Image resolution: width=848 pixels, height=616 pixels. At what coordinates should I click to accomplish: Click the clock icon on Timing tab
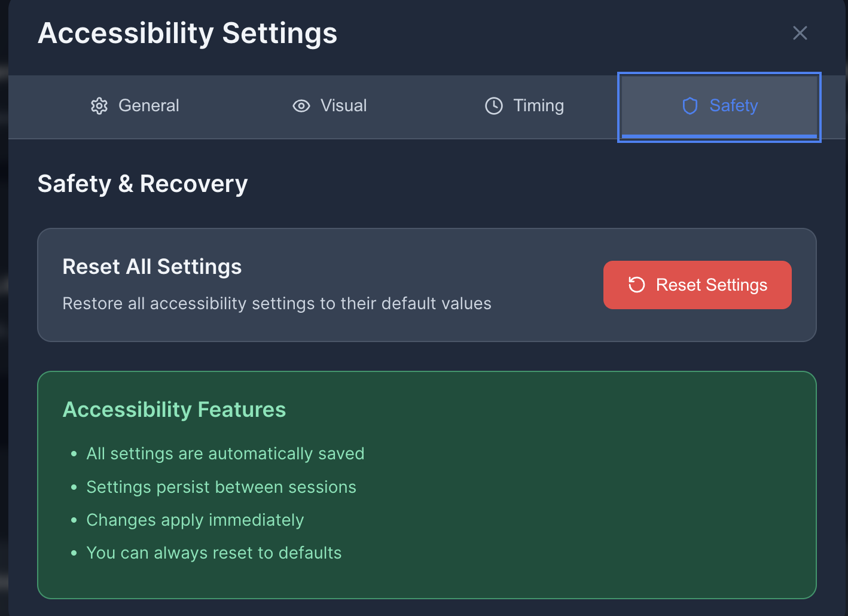494,106
